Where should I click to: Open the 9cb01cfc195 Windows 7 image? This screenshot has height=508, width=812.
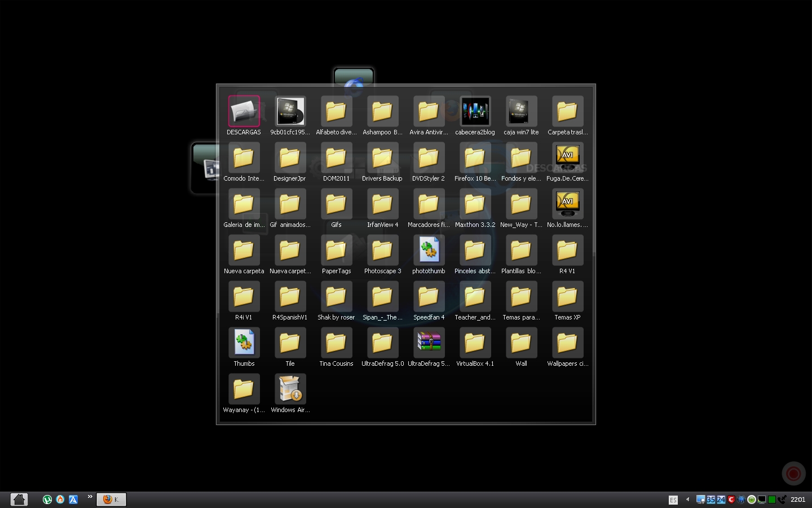(290, 111)
